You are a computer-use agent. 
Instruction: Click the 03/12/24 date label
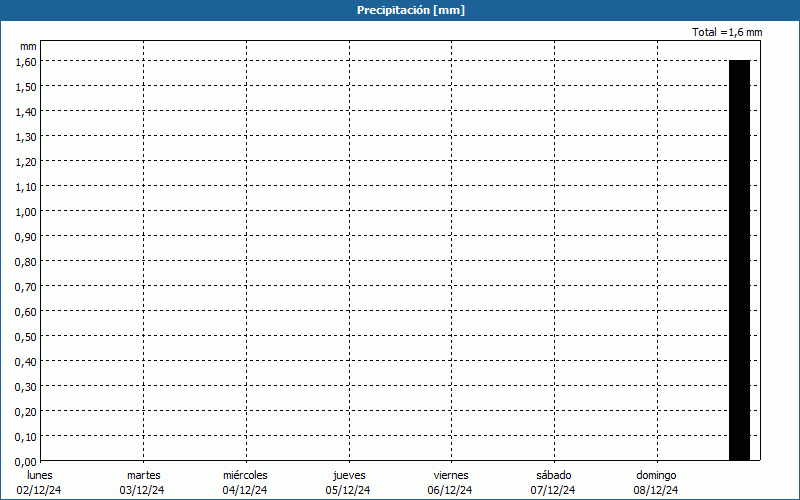142,490
